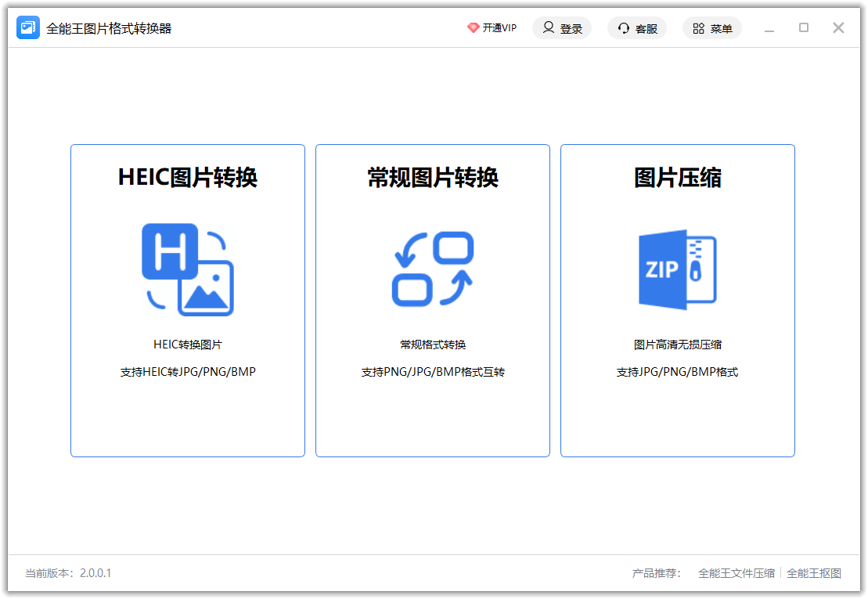Minimize the converter window

tap(769, 29)
